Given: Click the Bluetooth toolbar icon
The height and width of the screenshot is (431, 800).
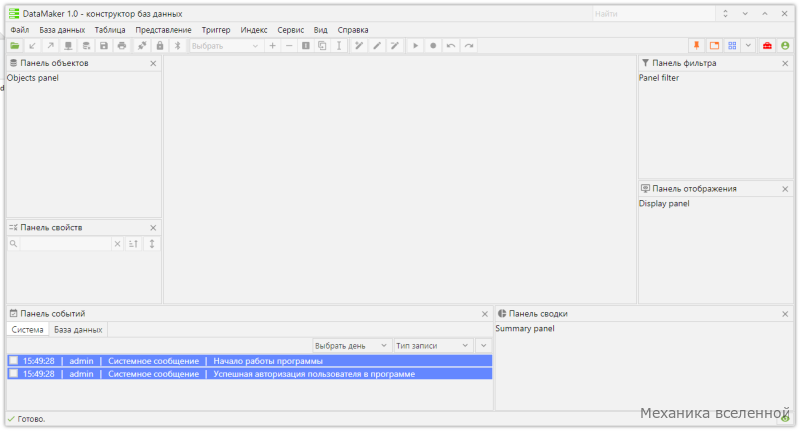Looking at the screenshot, I should 178,46.
